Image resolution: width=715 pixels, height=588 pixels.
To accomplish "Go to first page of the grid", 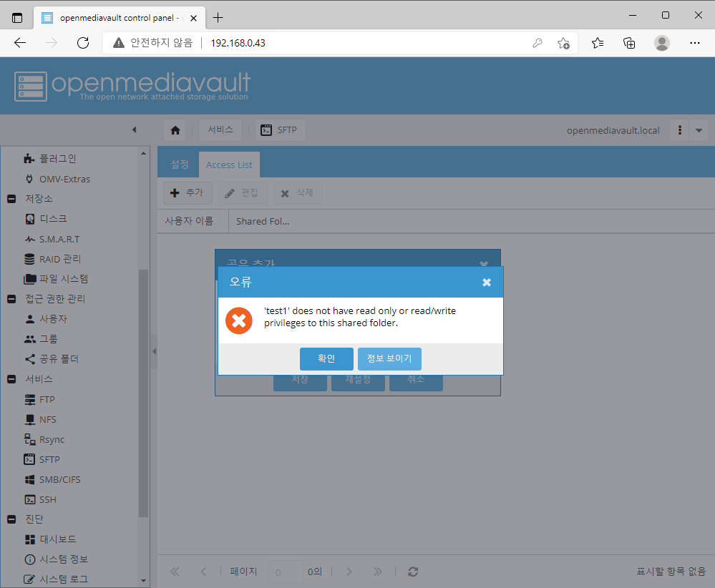I will tap(175, 572).
